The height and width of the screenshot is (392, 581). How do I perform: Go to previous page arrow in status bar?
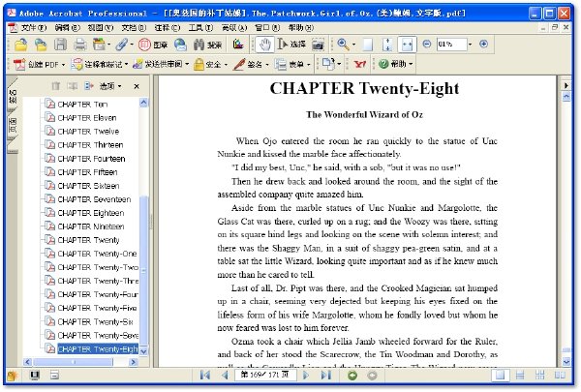pos(225,376)
